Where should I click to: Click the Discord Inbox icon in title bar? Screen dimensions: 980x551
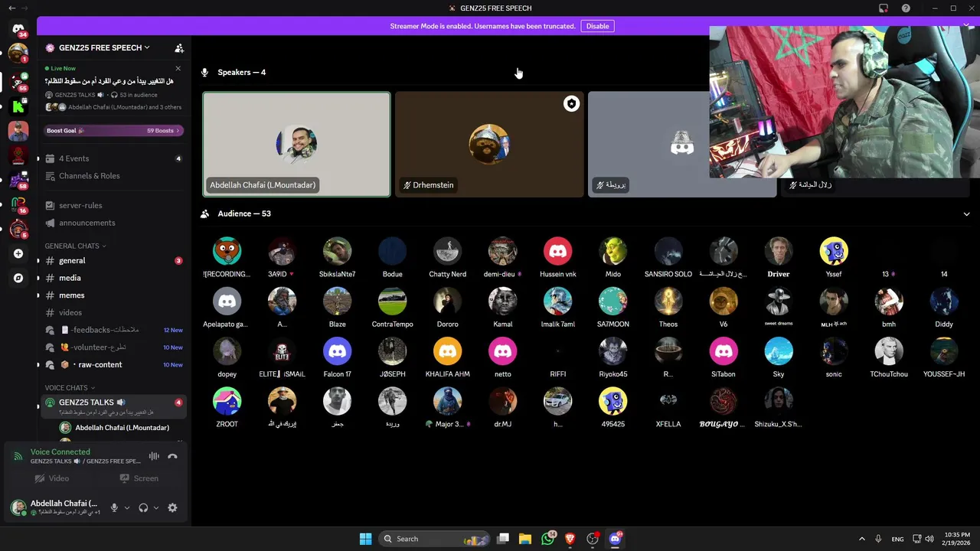[884, 8]
